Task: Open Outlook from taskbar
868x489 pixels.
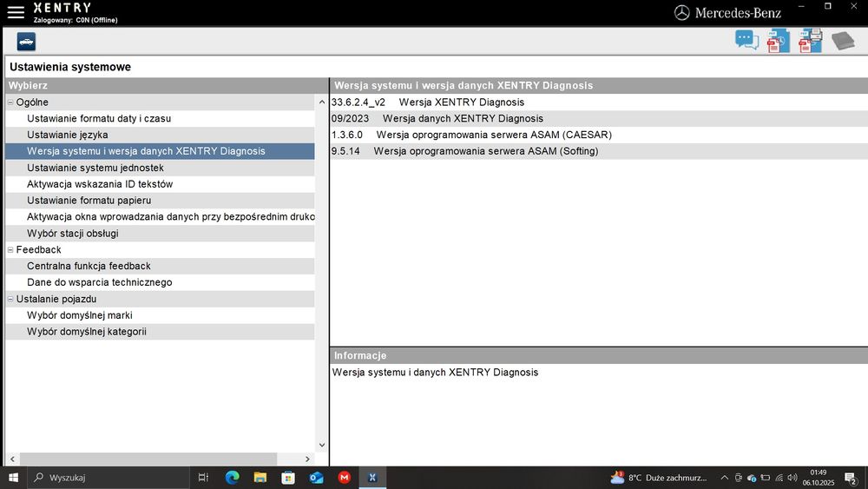Action: pyautogui.click(x=316, y=478)
